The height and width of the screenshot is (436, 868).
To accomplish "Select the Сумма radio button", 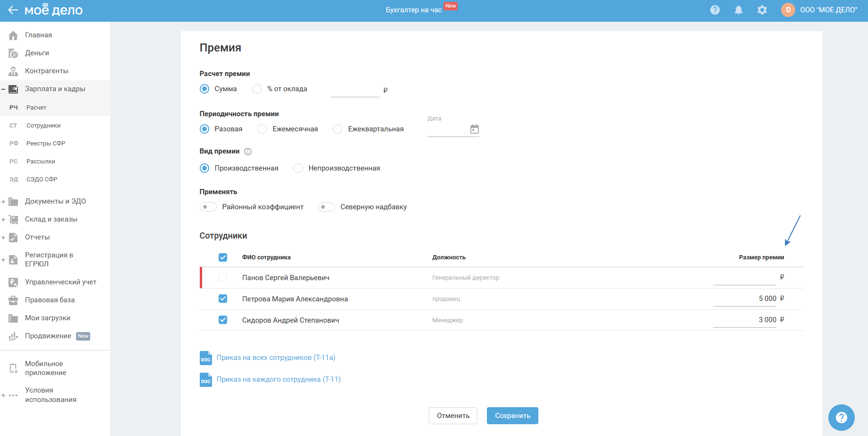I will [204, 89].
